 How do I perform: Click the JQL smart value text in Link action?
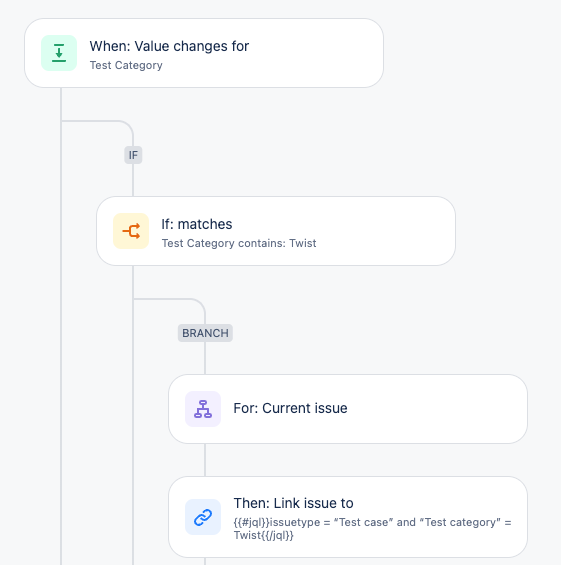coord(372,529)
